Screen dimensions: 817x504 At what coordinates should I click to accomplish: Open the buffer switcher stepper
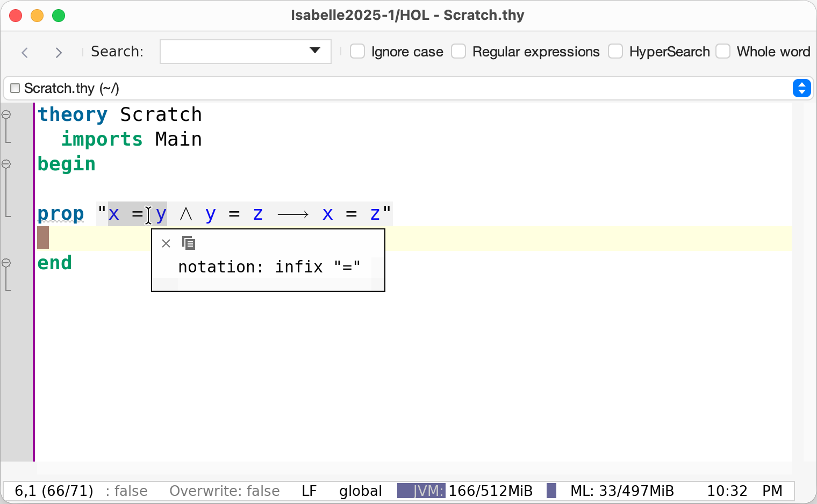click(801, 88)
